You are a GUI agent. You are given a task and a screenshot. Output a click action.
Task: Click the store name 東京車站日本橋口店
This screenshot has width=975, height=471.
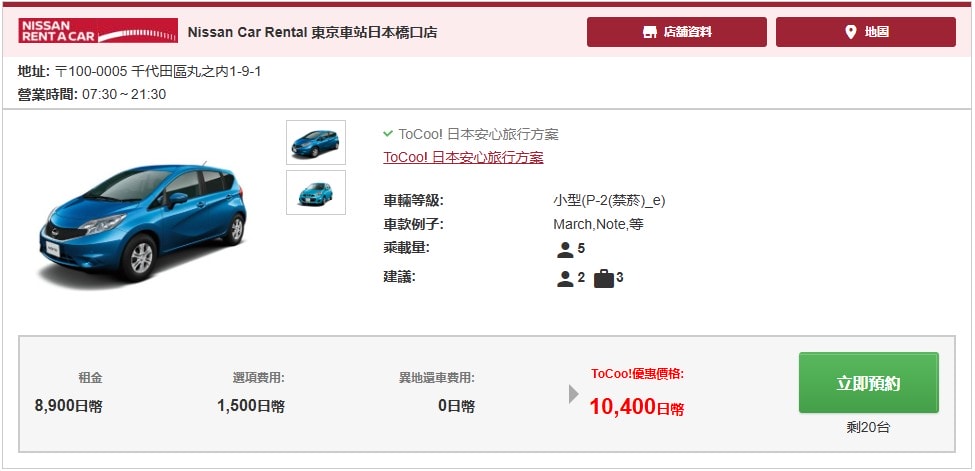tap(374, 32)
